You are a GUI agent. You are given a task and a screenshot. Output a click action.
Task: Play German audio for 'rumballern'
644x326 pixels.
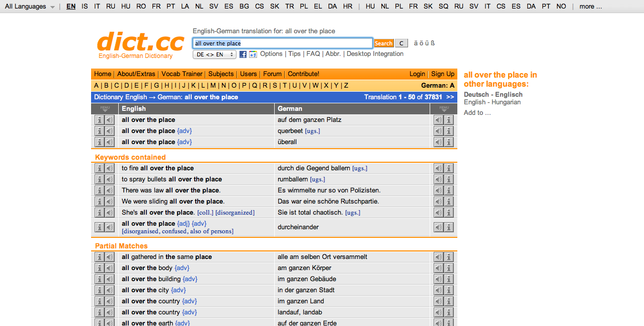point(439,179)
